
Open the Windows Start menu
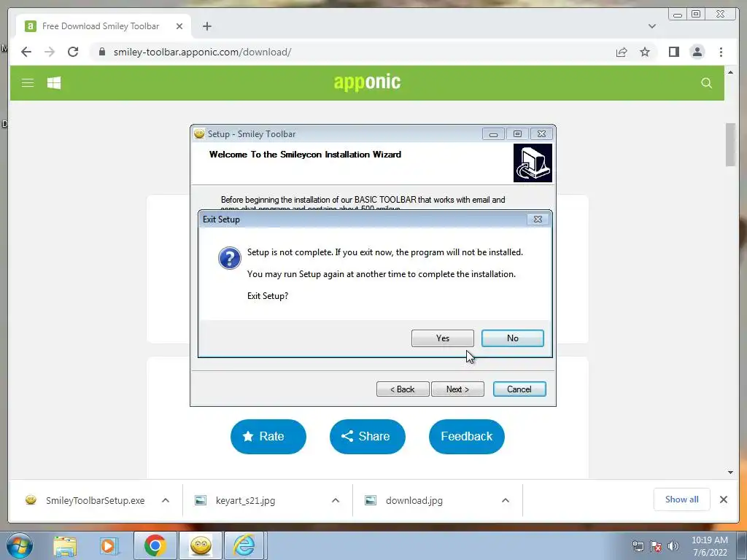(x=20, y=545)
